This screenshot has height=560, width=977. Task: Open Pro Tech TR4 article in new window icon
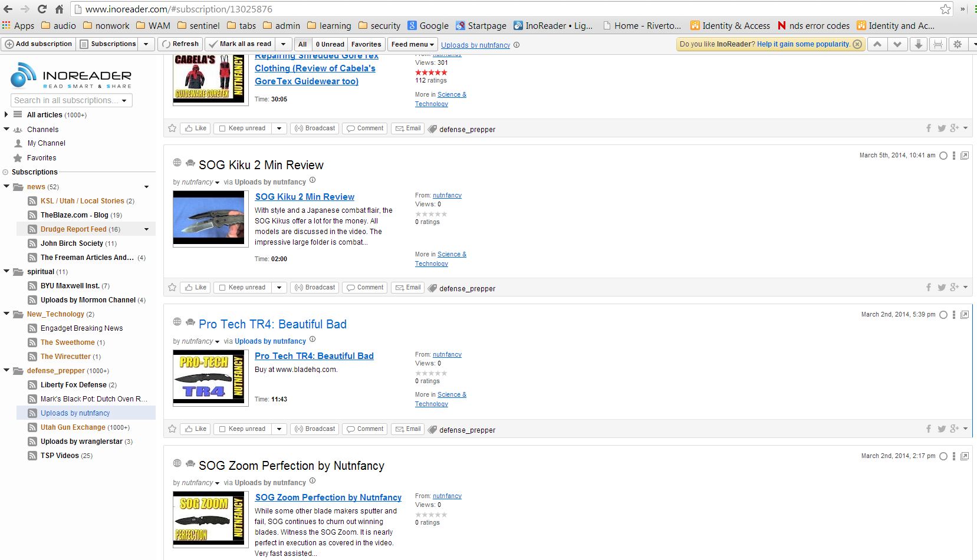tap(965, 315)
